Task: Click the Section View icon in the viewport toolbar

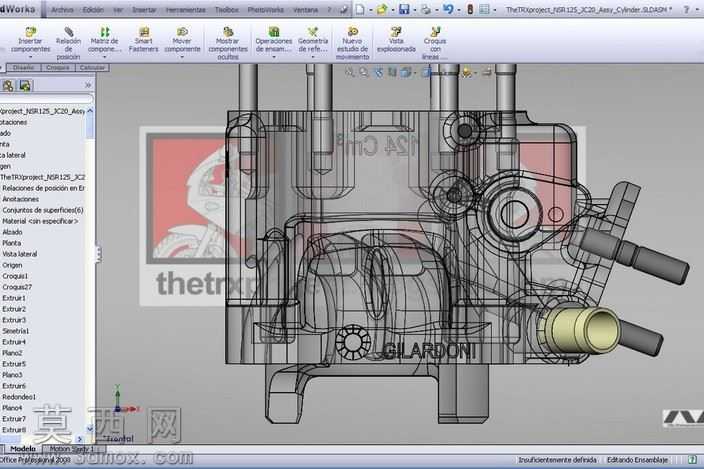Action: pyautogui.click(x=392, y=72)
